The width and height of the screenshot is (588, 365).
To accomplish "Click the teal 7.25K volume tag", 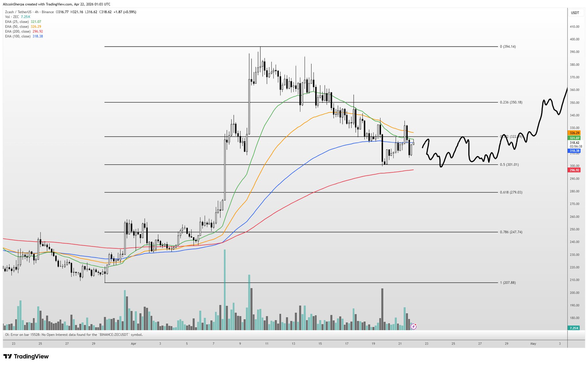I will (x=574, y=328).
